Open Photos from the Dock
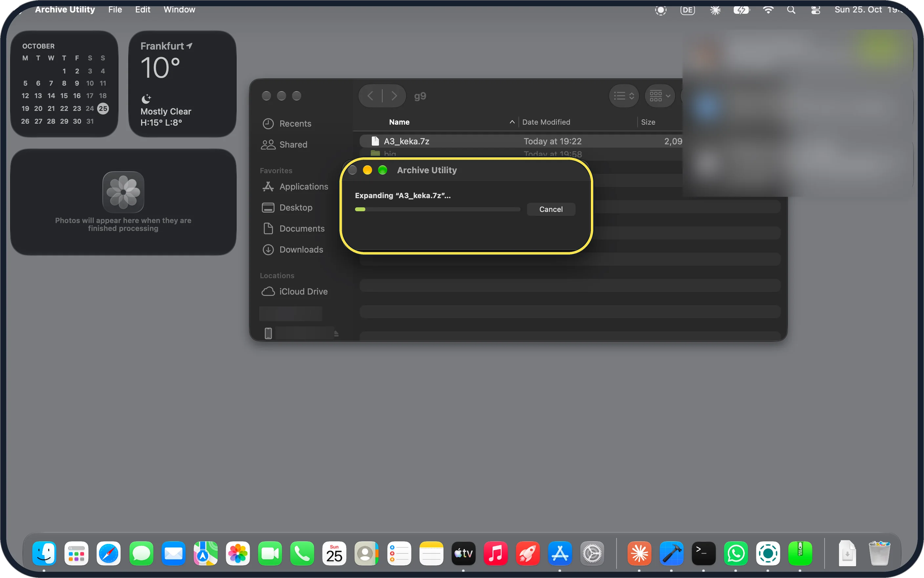 pyautogui.click(x=238, y=553)
